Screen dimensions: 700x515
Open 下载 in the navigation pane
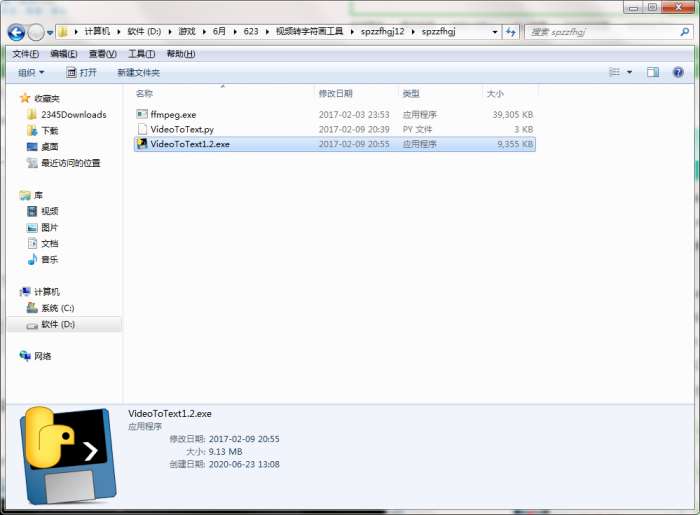click(x=50, y=131)
